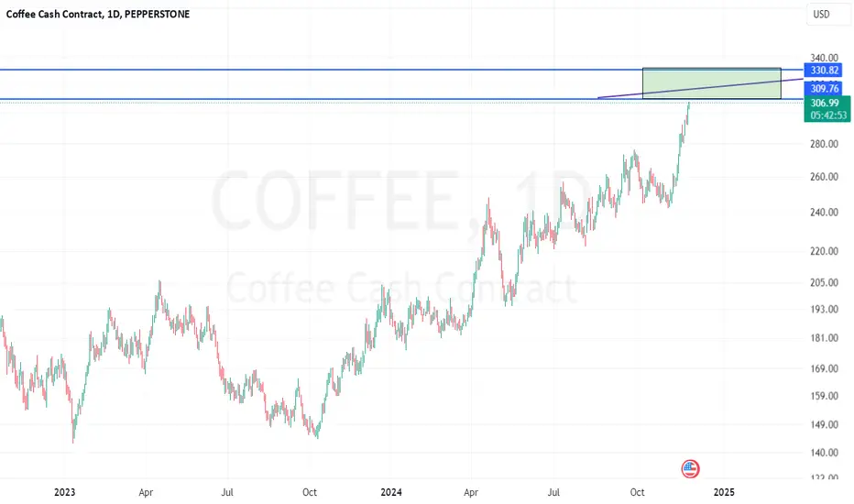The image size is (854, 504).
Task: Click the 05:42:53 countdown timer
Action: pos(827,115)
